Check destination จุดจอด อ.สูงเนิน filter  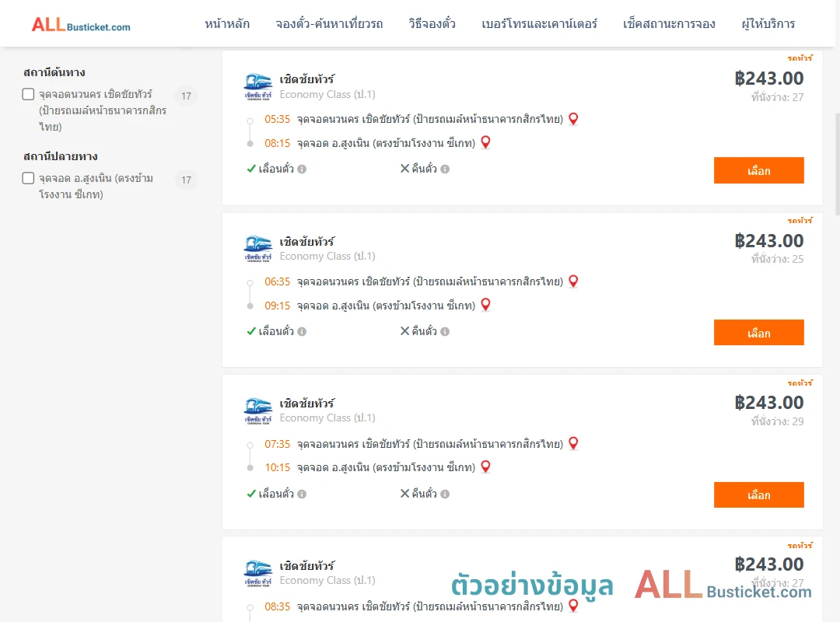[x=29, y=178]
